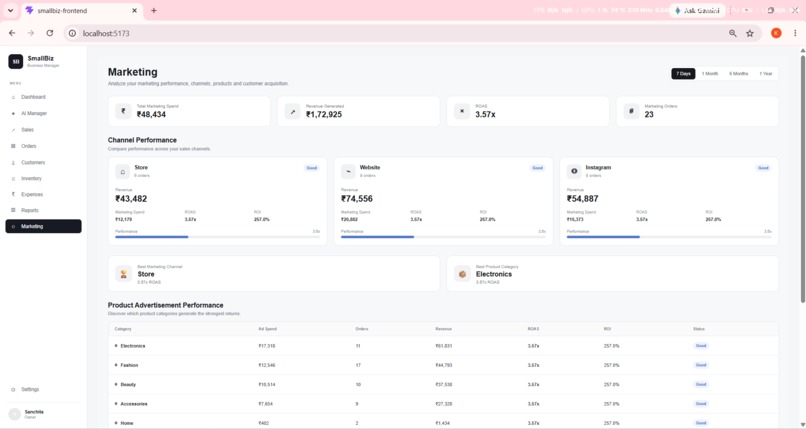Click the ₹43,482 Store revenue value
This screenshot has height=429, width=806.
[131, 199]
